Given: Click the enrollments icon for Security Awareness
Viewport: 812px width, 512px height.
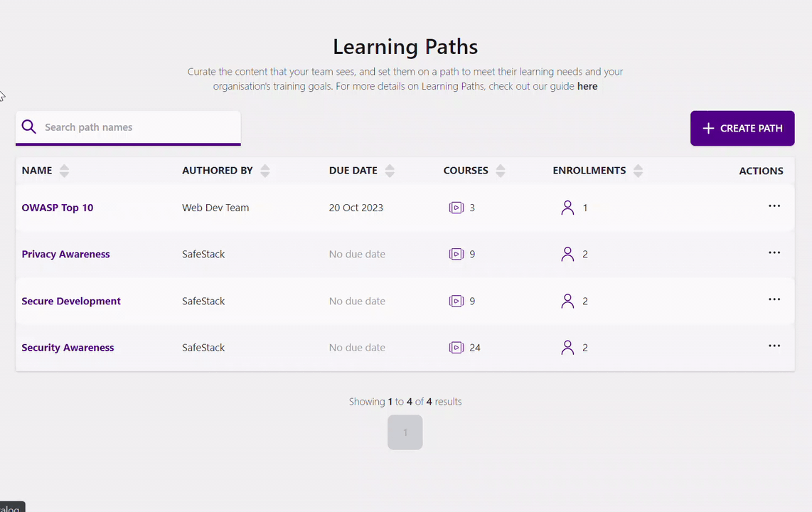Looking at the screenshot, I should click(x=567, y=347).
